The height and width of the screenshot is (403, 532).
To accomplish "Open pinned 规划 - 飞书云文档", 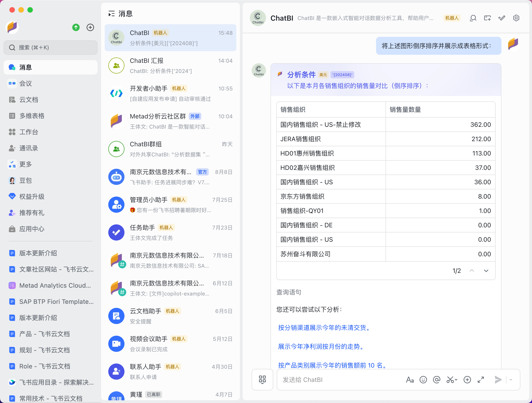I will (x=51, y=350).
